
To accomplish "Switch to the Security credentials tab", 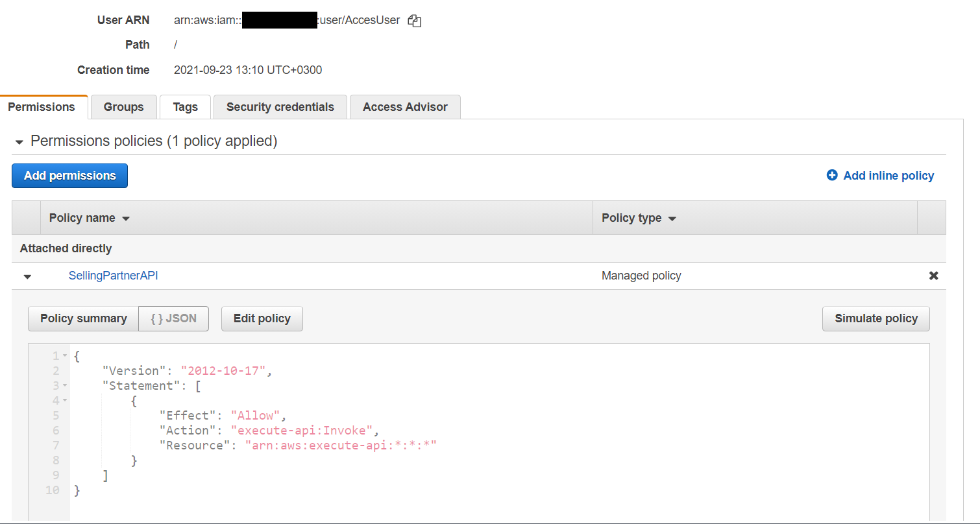I will click(280, 106).
